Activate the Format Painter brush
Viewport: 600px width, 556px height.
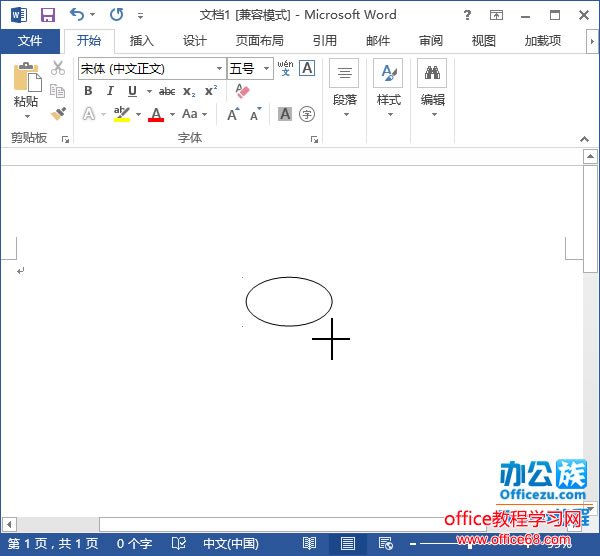[x=58, y=113]
